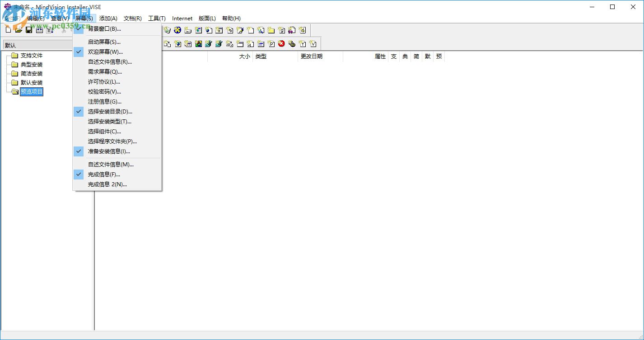Click the yellow new folder toolbar icon
Screen dimensions: 644x340
click(x=271, y=30)
